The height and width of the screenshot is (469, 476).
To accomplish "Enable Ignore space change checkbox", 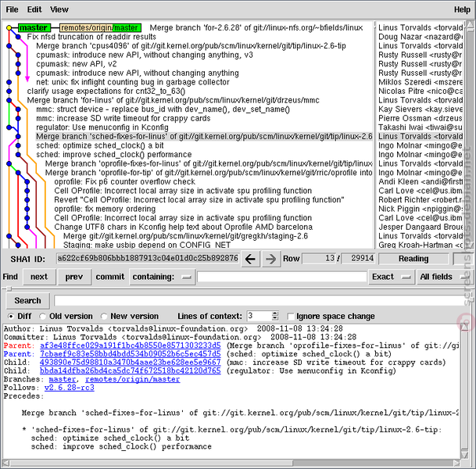I will click(x=291, y=317).
